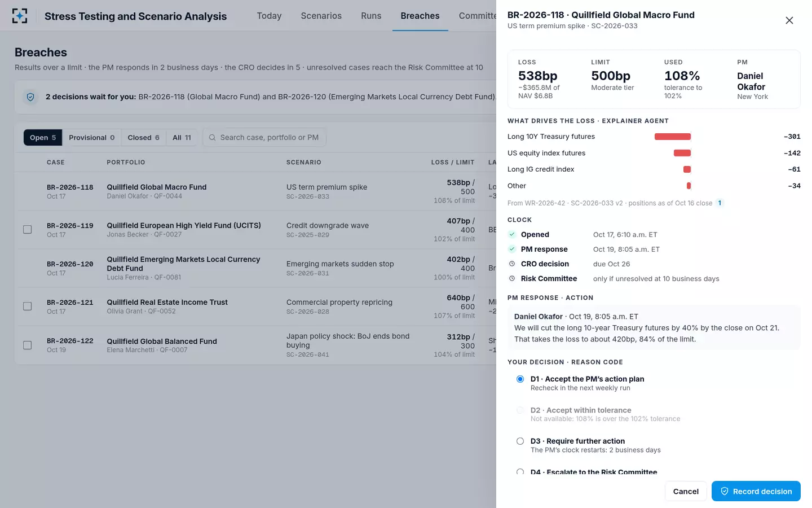Focus the search case, portfolio or PM field
The height and width of the screenshot is (508, 812).
[x=264, y=138]
